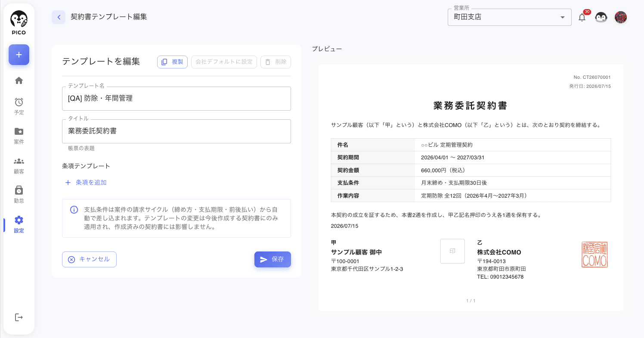644x338 pixels.
Task: Focus the タイトル input field
Action: tap(176, 131)
